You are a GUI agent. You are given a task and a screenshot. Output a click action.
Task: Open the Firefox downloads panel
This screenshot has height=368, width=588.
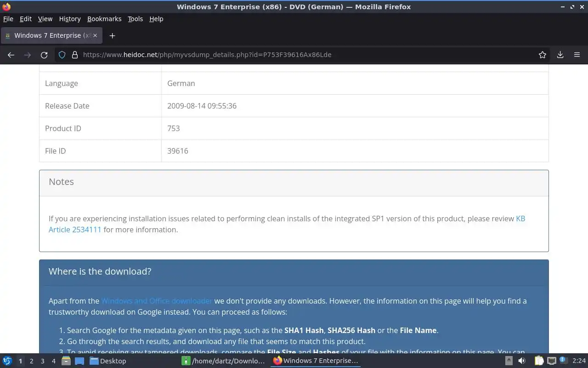(x=560, y=55)
